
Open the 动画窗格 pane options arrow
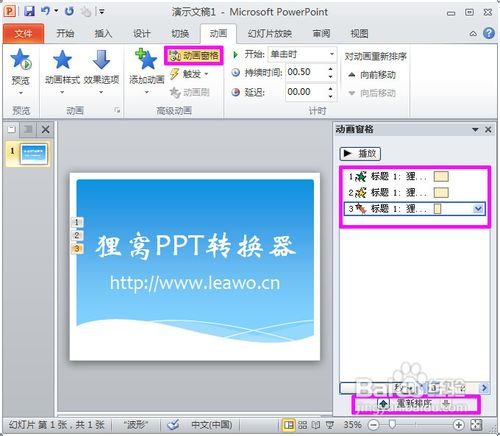[x=475, y=129]
